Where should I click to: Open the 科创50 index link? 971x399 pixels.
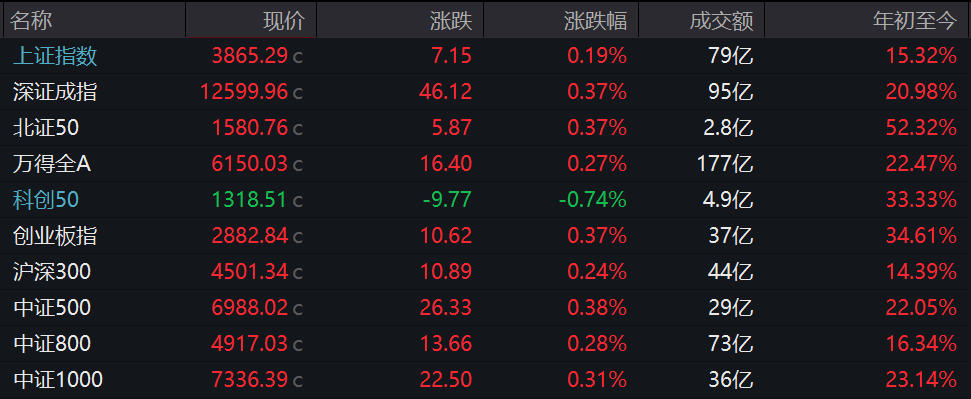46,200
